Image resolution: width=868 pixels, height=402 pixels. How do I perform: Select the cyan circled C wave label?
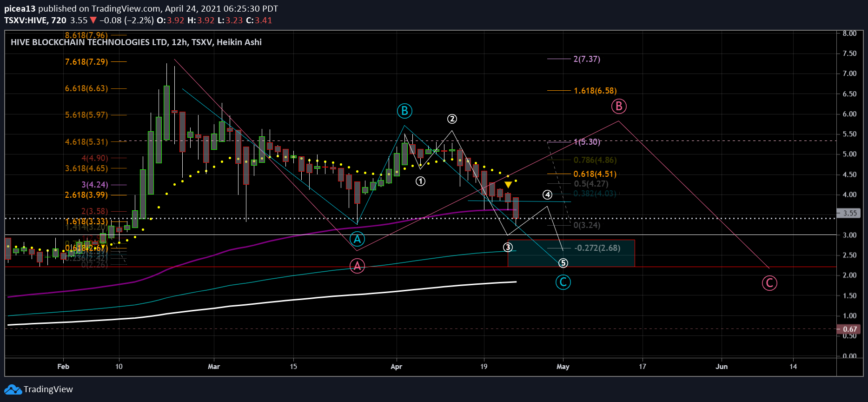pyautogui.click(x=563, y=282)
